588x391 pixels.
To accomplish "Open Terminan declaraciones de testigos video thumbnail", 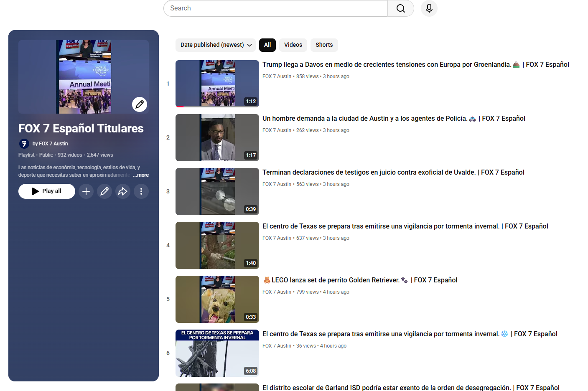I will pos(217,191).
